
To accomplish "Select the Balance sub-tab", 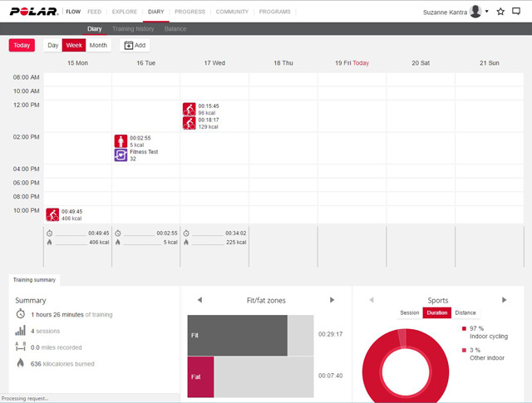I will pyautogui.click(x=175, y=29).
